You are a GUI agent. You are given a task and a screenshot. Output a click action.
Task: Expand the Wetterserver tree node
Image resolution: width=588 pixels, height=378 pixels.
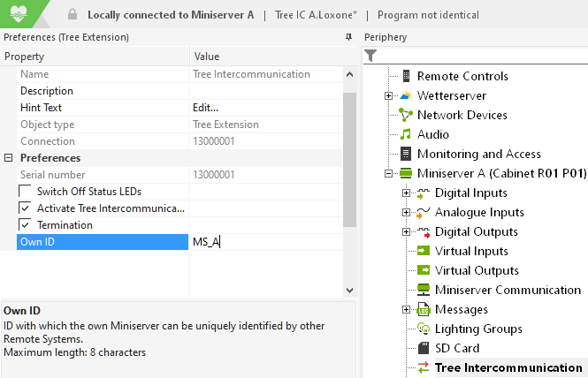pyautogui.click(x=388, y=95)
